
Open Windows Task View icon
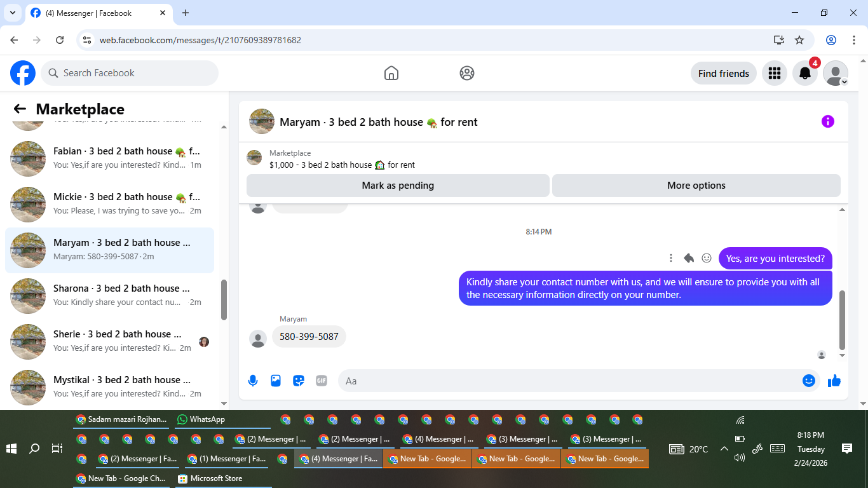pos(57,449)
